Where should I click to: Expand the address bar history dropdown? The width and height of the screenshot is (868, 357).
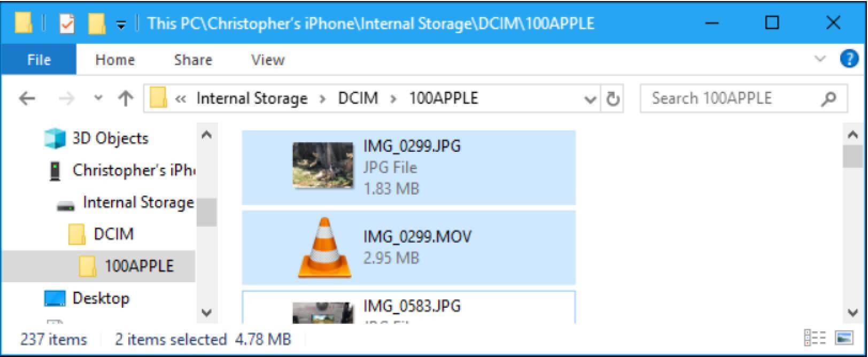click(x=591, y=99)
